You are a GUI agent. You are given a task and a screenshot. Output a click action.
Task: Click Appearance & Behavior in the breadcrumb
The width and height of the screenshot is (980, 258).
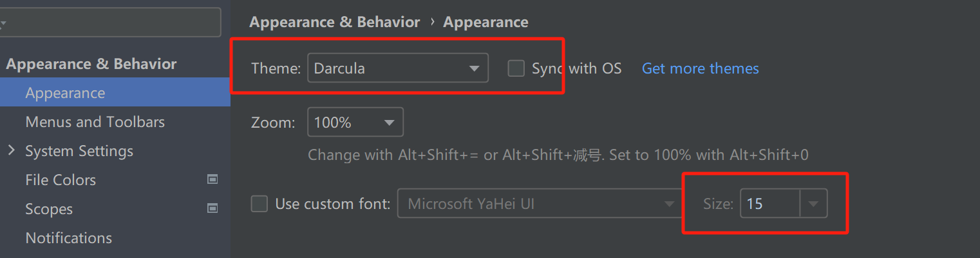[334, 22]
